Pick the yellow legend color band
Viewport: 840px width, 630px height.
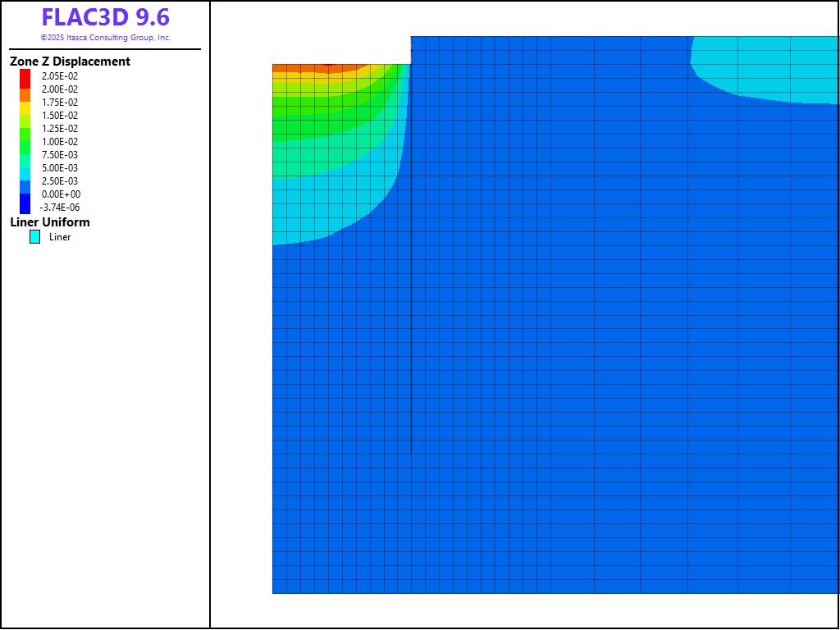[25, 108]
